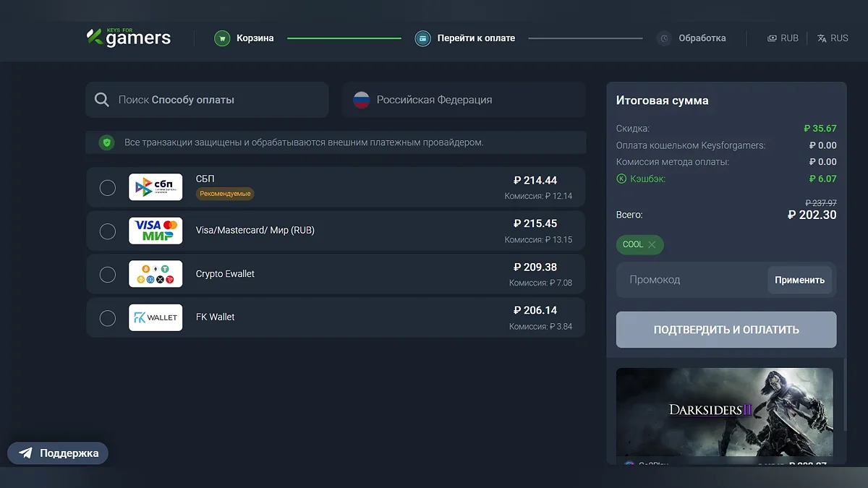This screenshot has height=488, width=868.
Task: Click the ₽ 215.45 Visa/Mastercard price
Action: coord(535,224)
